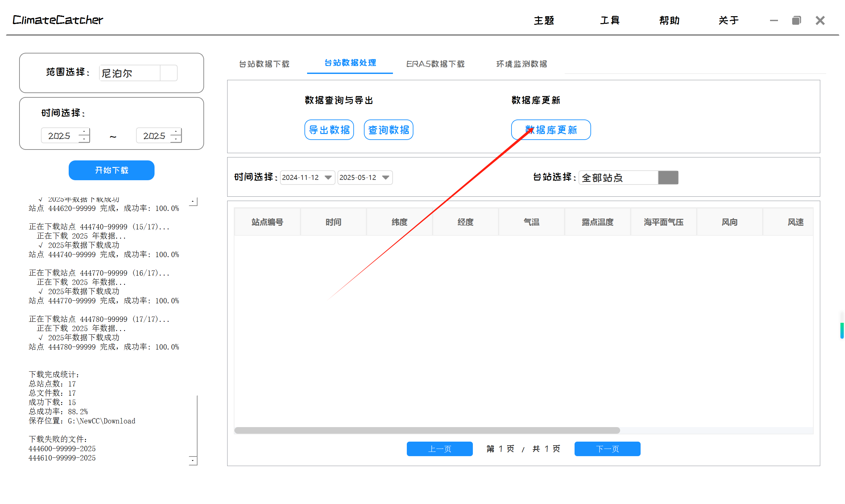Switch to ERA5数据下载 tab
The image size is (845, 504).
point(436,64)
